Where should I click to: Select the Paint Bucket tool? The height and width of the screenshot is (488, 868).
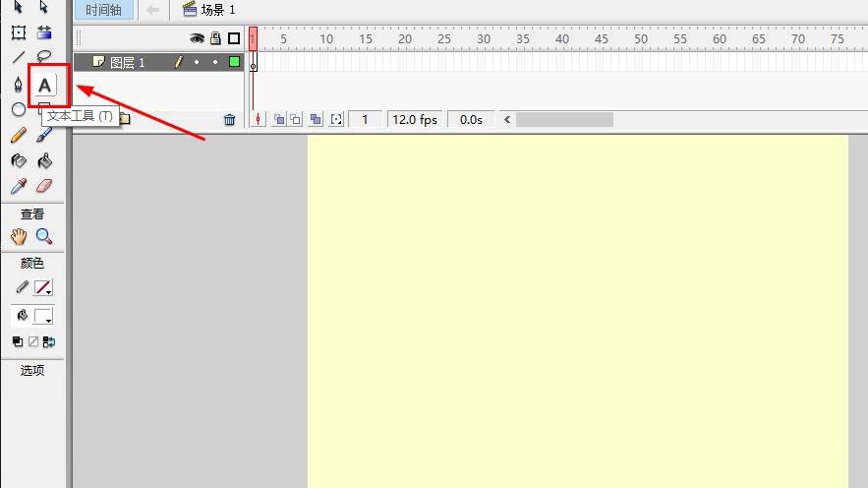44,160
